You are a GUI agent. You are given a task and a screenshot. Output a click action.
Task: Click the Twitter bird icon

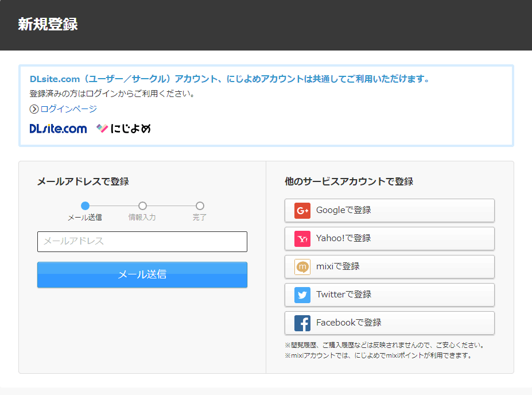[302, 295]
